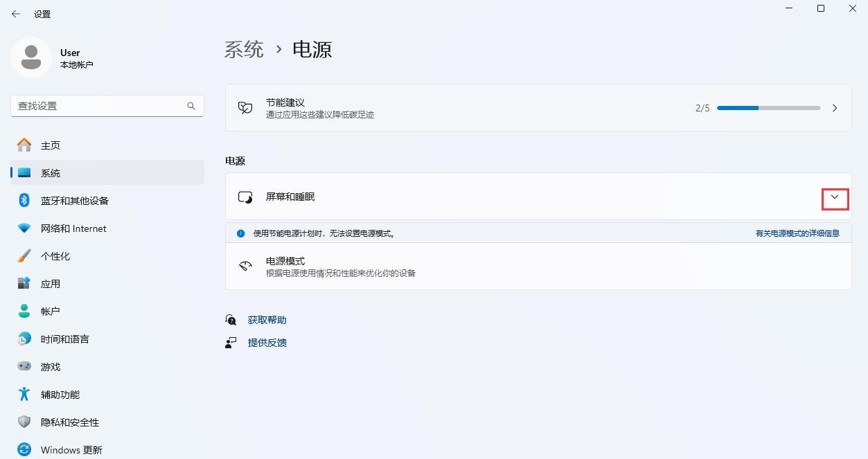Open Windows 更新 page
The image size is (868, 459).
tap(72, 449)
